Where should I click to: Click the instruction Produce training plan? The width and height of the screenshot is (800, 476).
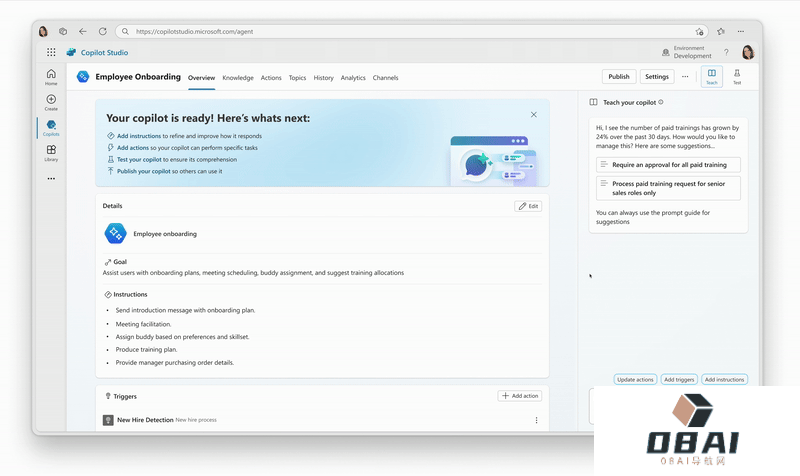(x=146, y=349)
